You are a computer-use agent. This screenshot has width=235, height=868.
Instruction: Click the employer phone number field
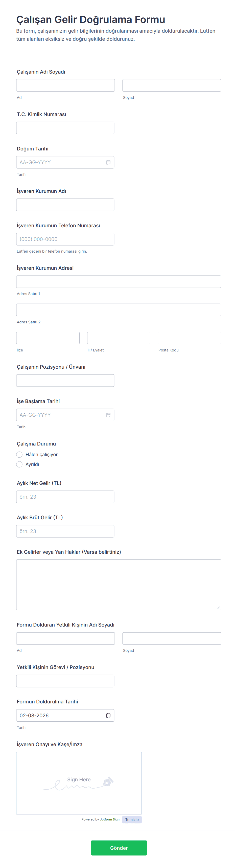pos(65,239)
